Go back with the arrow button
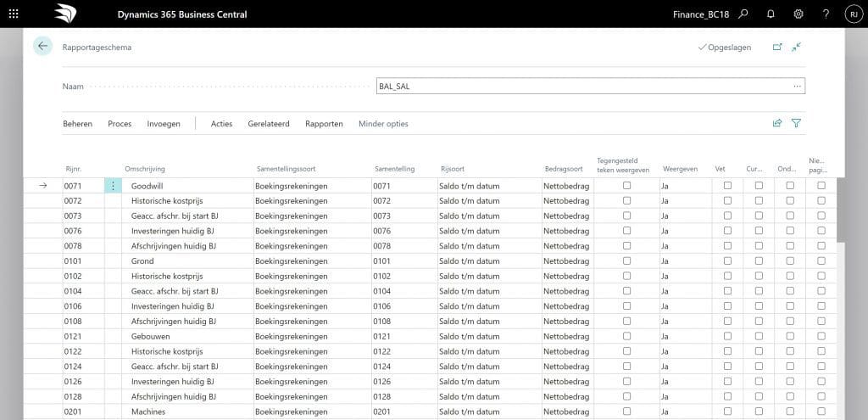 click(42, 46)
